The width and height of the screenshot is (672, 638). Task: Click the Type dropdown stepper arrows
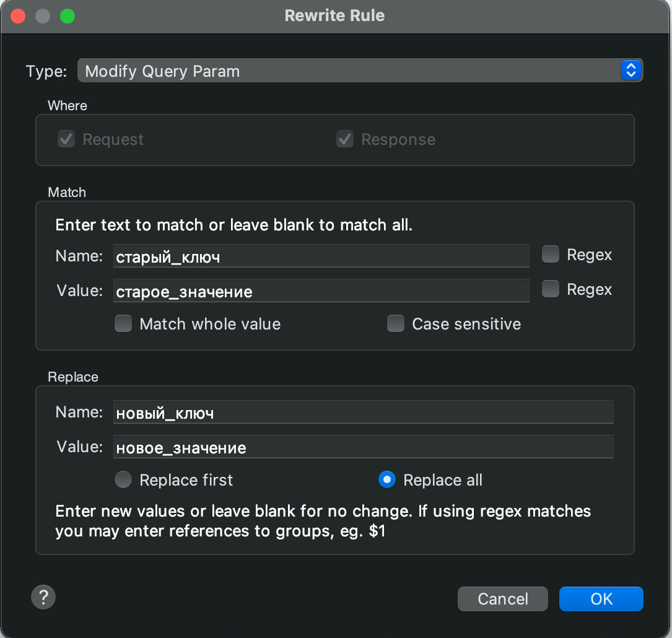[631, 71]
